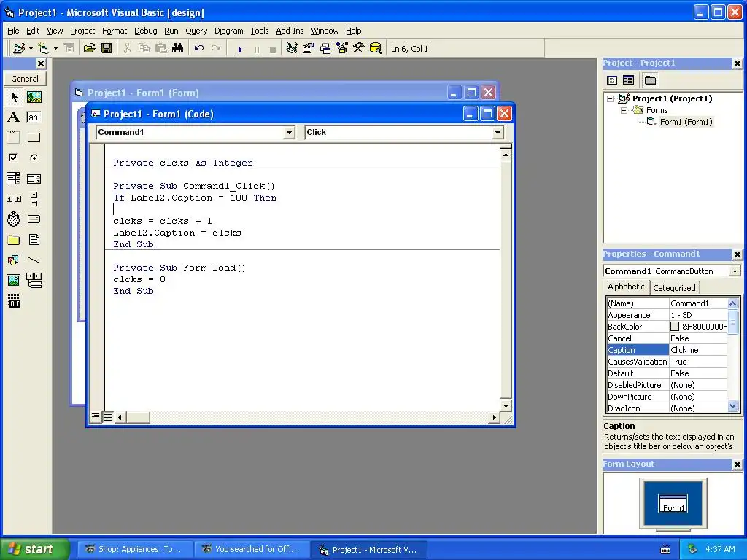
Task: Switch to the Categorized properties tab
Action: (x=674, y=287)
